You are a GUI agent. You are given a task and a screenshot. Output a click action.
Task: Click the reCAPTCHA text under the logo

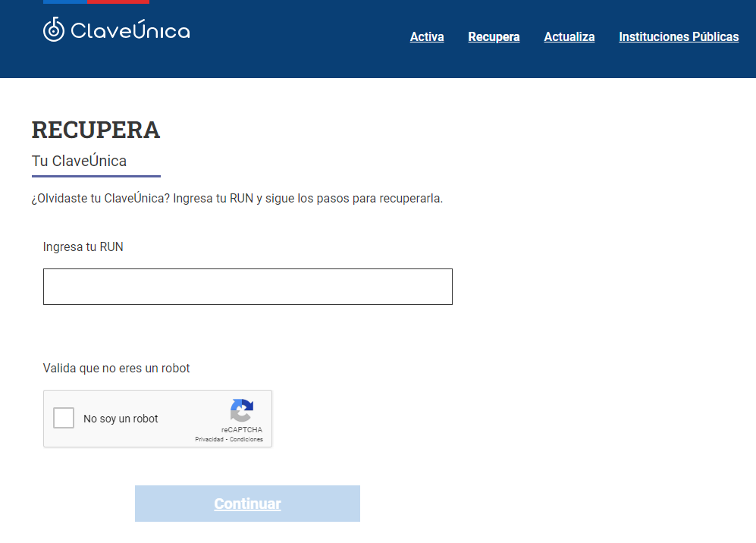[x=241, y=430]
